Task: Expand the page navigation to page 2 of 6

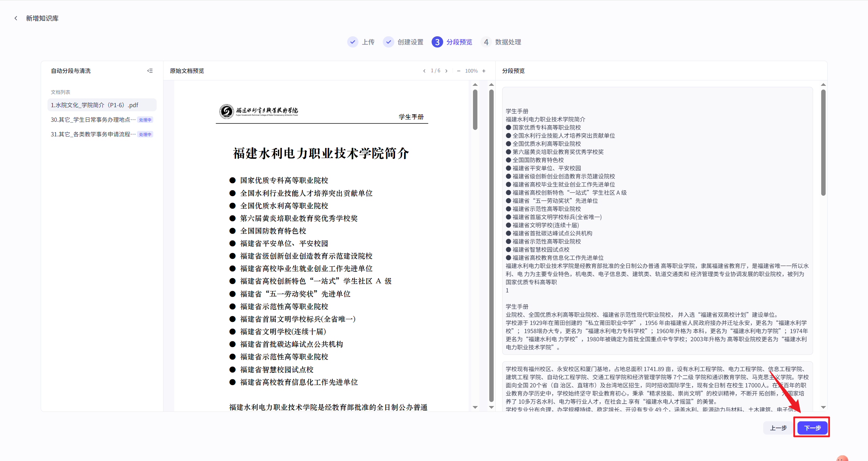Action: (435, 71)
